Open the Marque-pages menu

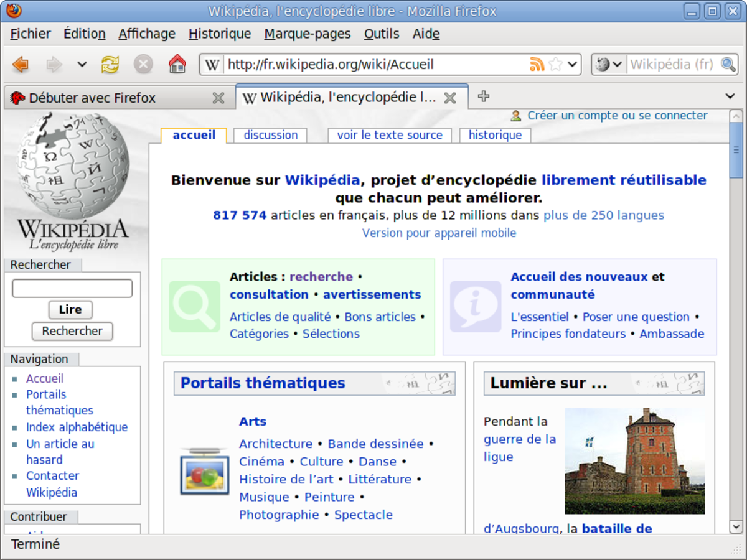point(308,34)
